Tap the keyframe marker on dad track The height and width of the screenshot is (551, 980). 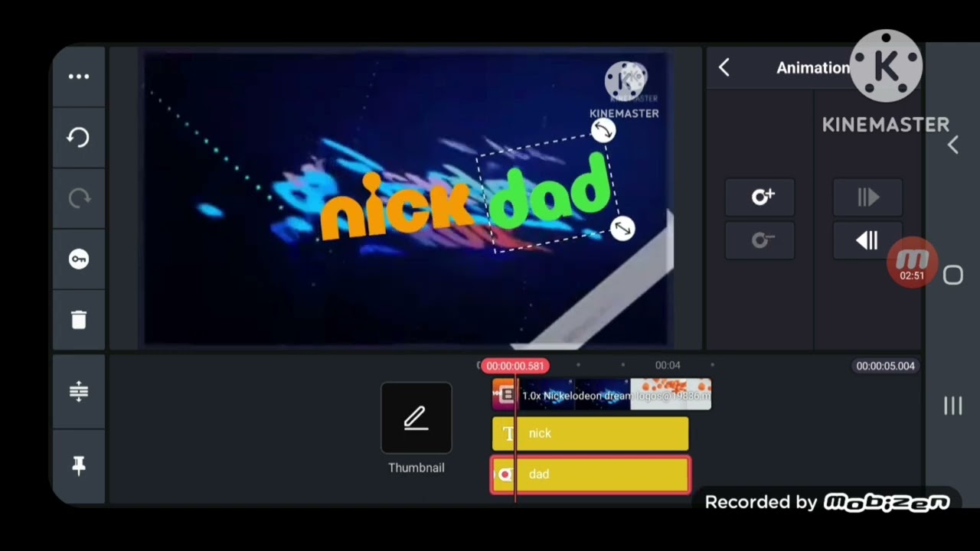click(505, 474)
